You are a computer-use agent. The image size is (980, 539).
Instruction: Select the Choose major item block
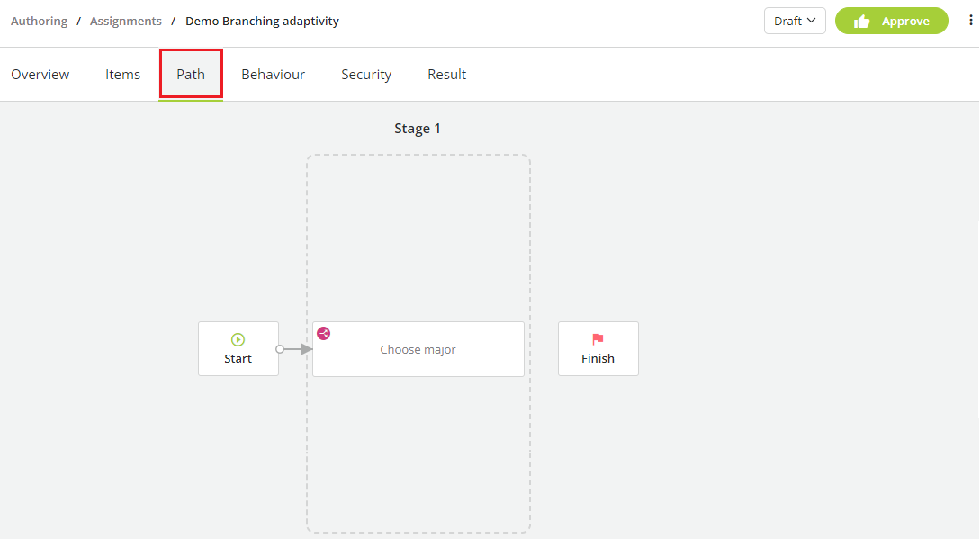[418, 348]
